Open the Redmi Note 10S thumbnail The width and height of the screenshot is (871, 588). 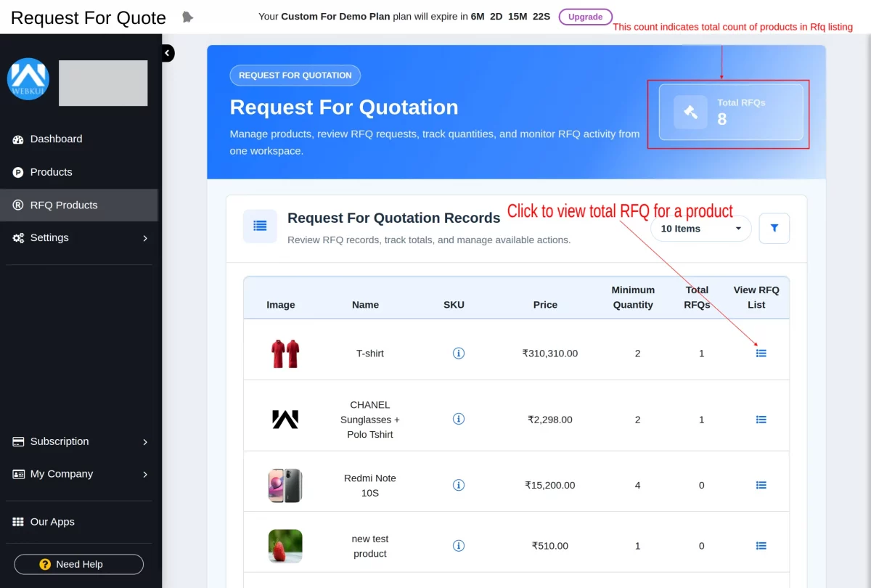285,486
